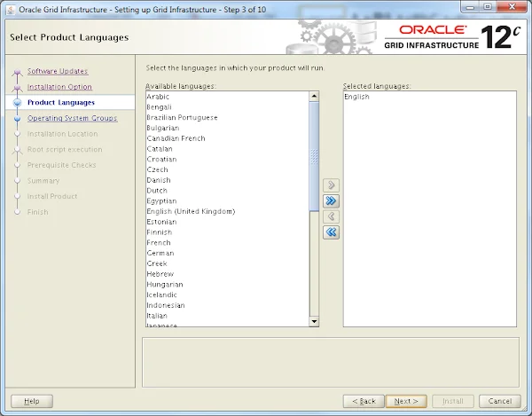Select Estonian in available languages
The height and width of the screenshot is (416, 532).
click(227, 222)
